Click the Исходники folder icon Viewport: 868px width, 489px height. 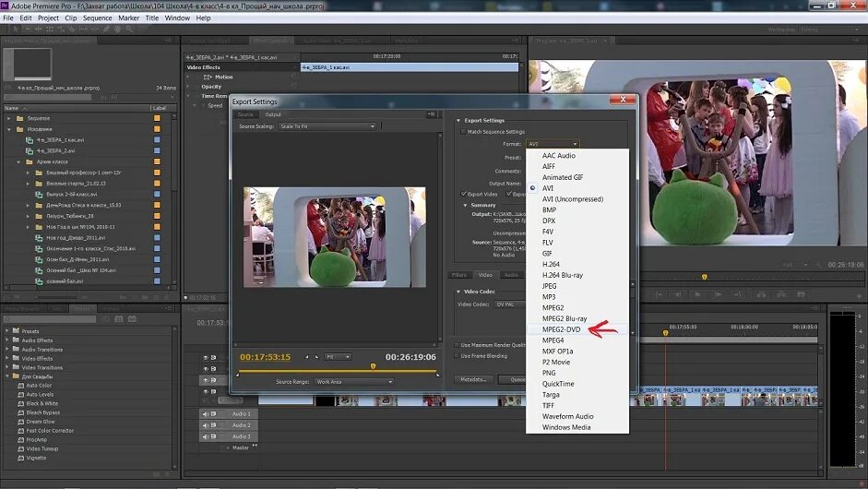pyautogui.click(x=20, y=129)
